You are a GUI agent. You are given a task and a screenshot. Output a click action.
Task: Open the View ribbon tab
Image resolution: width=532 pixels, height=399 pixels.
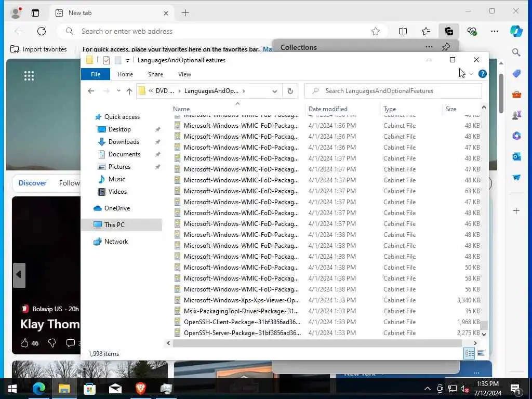[184, 74]
